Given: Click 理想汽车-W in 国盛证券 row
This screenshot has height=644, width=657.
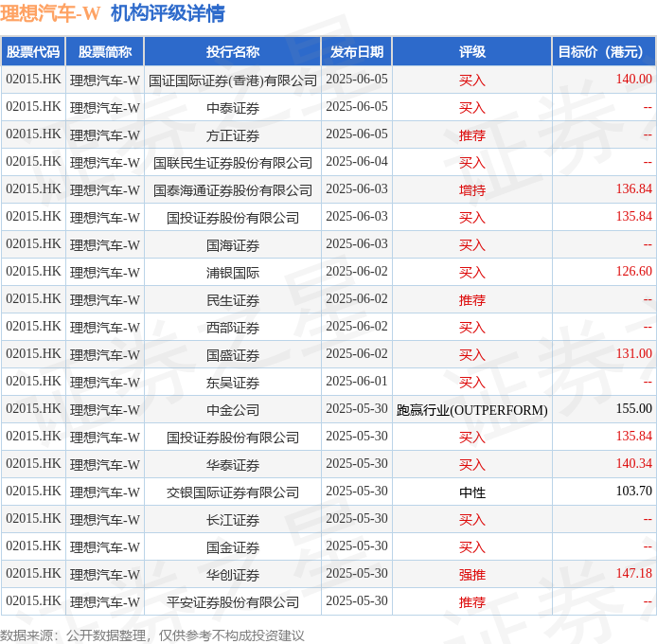Looking at the screenshot, I should click(x=105, y=355).
